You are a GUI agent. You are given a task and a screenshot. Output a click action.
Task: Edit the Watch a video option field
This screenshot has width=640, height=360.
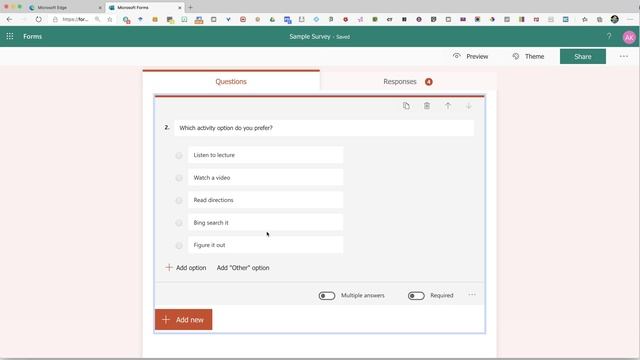coord(265,178)
